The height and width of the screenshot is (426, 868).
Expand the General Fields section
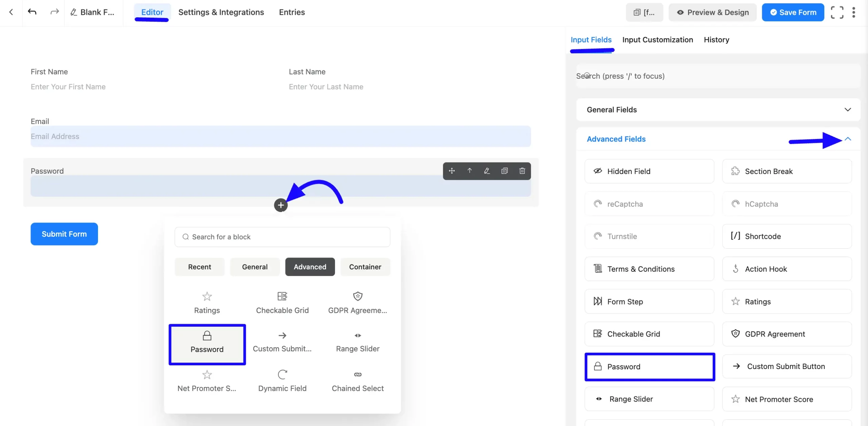point(848,110)
